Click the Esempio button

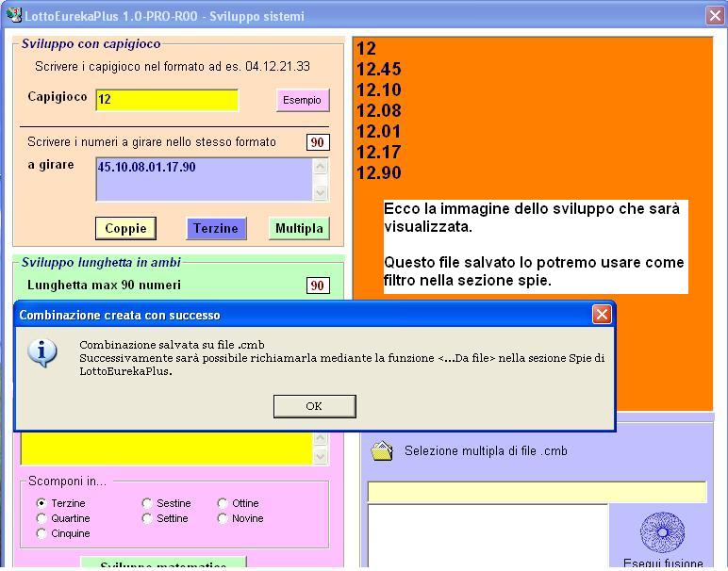(303, 100)
